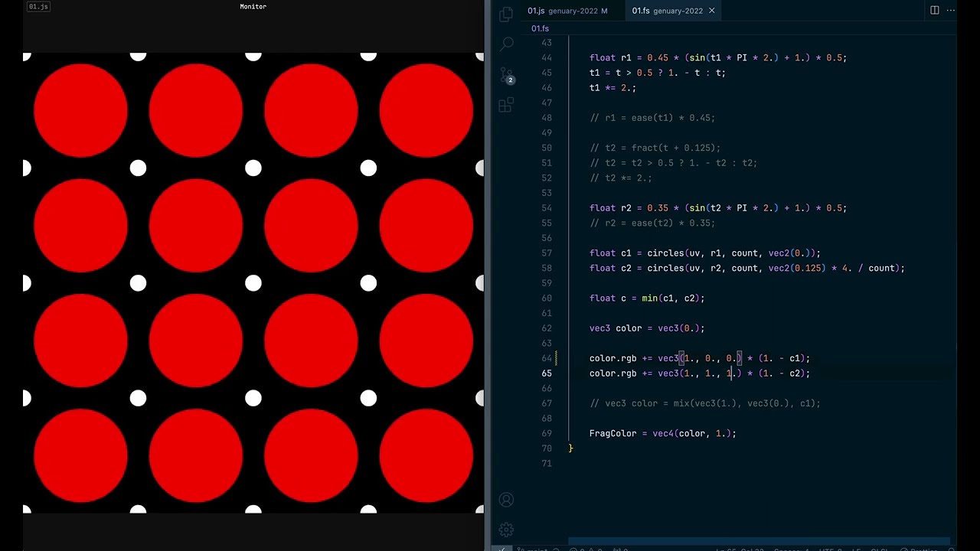Viewport: 980px width, 551px height.
Task: Open the Extensions view in the activity bar
Action: tap(506, 105)
